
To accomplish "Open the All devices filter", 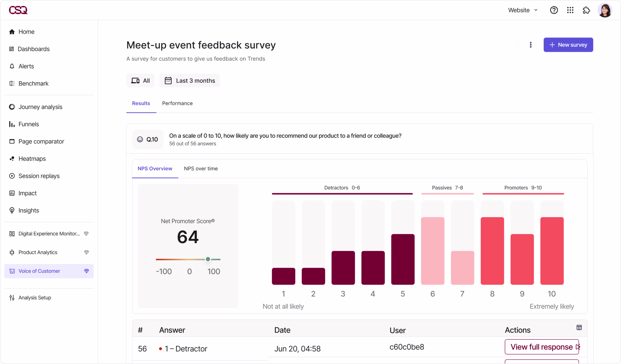I will pos(141,81).
